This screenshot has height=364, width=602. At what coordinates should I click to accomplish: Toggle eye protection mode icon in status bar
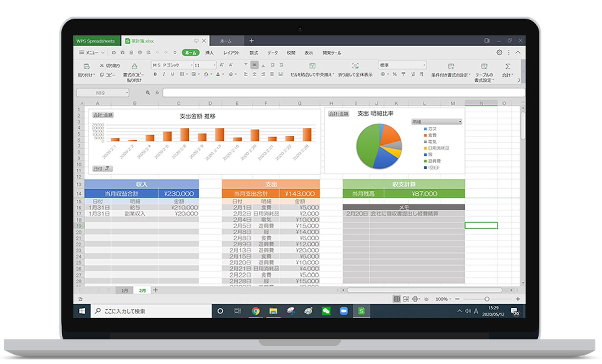coord(426,299)
